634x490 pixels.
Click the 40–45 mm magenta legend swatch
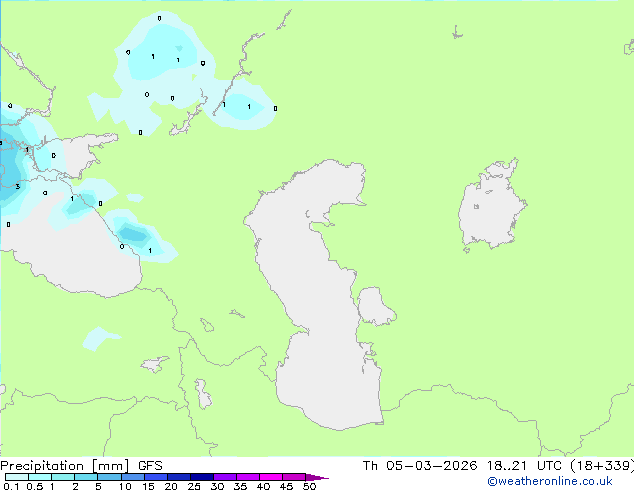click(x=271, y=477)
